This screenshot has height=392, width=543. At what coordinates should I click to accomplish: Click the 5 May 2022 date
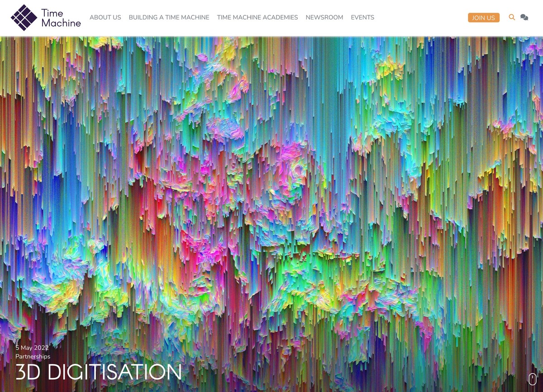(x=32, y=348)
